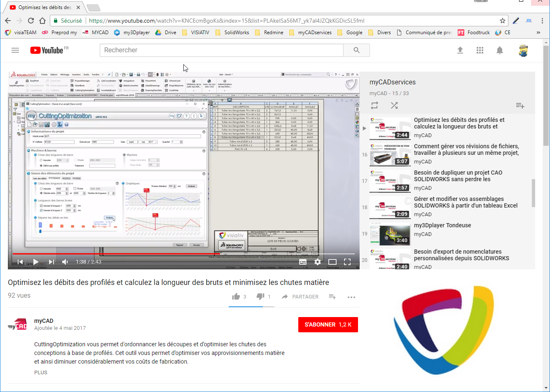Viewport: 550px width, 392px height.
Task: Subscribe with S'ABONNER button
Action: click(328, 324)
